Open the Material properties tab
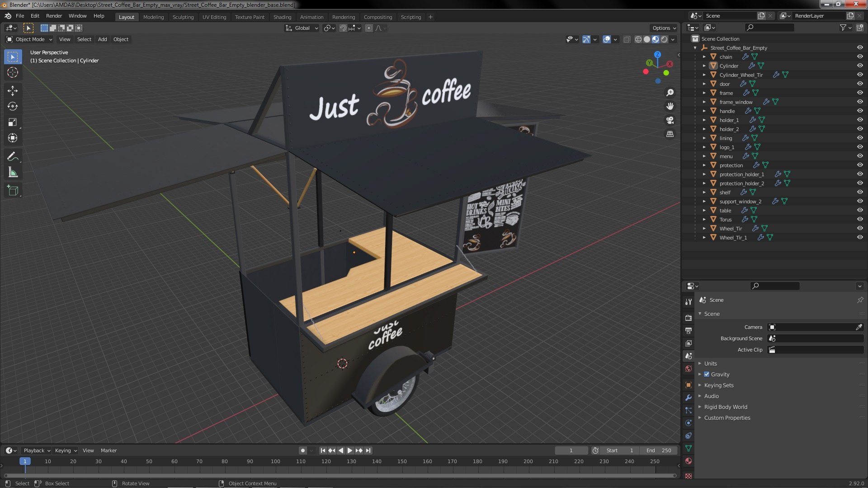Viewport: 868px width, 488px height. tap(689, 461)
